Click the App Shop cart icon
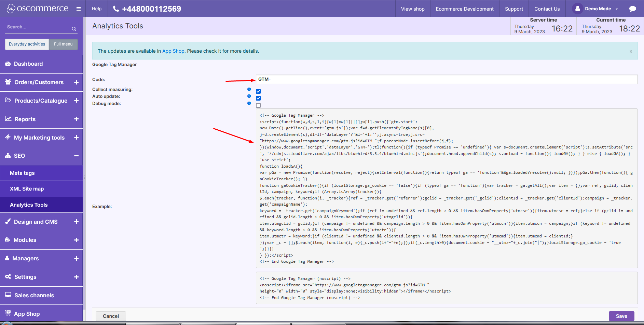 click(8, 313)
